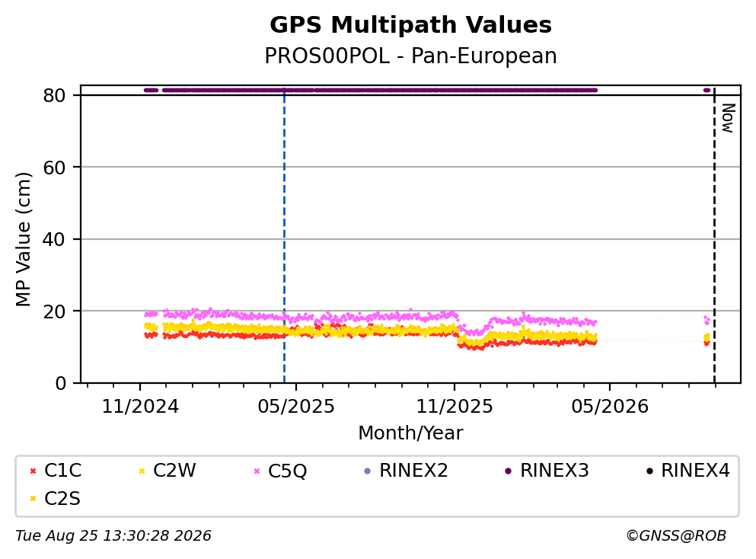Viewport: 756px width, 559px height.
Task: Click the Now label near the dashed line
Action: point(728,118)
